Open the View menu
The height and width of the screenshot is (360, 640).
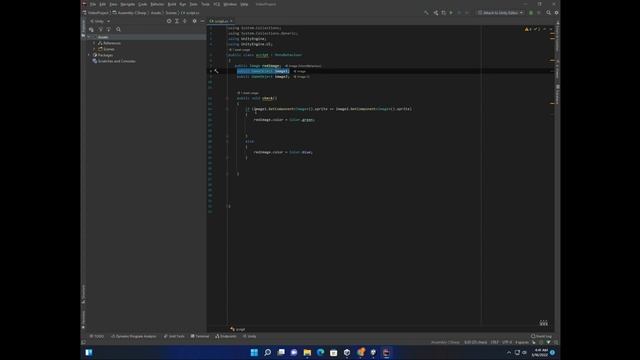pyautogui.click(x=113, y=4)
